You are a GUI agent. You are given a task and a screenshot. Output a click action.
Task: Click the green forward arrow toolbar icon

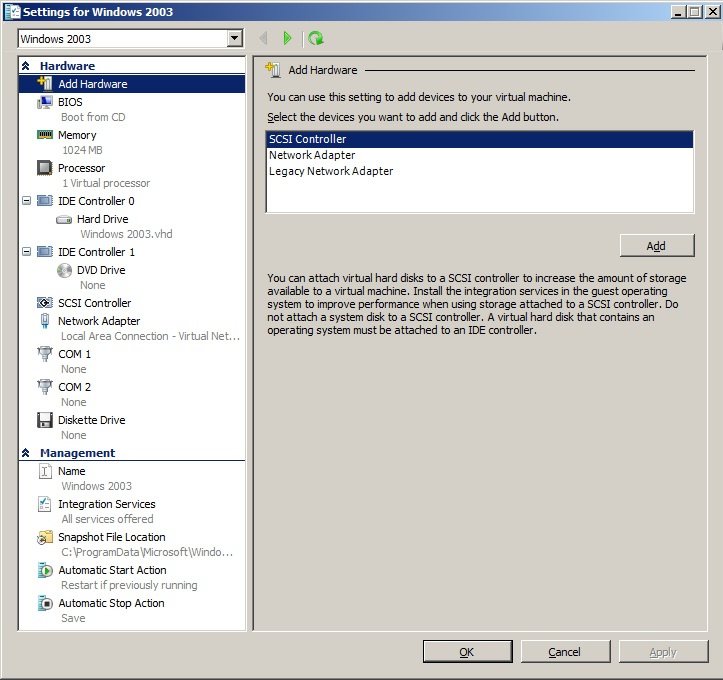pos(288,38)
